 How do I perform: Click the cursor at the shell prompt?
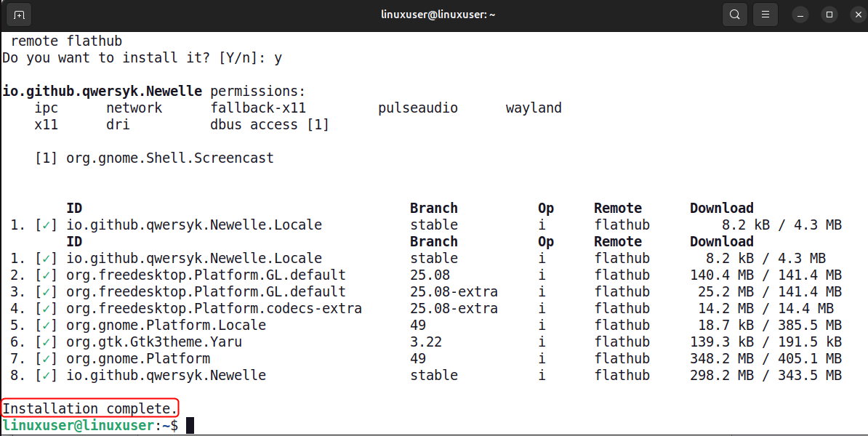[x=190, y=426]
